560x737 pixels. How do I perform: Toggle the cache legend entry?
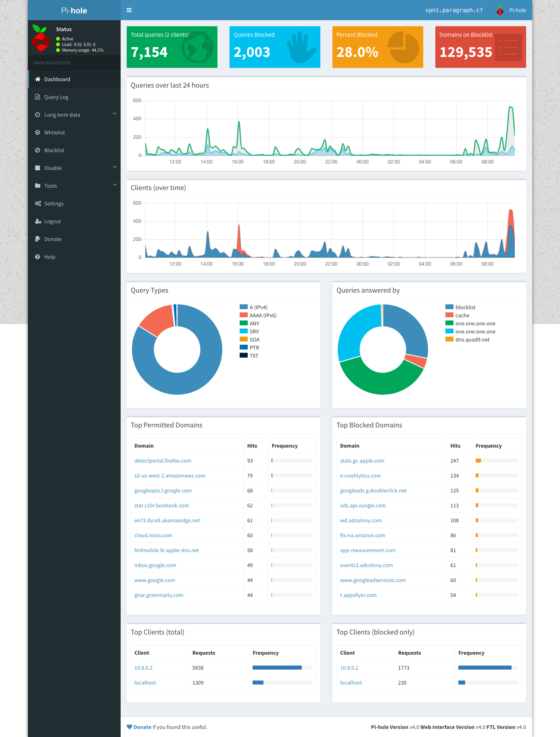point(457,315)
